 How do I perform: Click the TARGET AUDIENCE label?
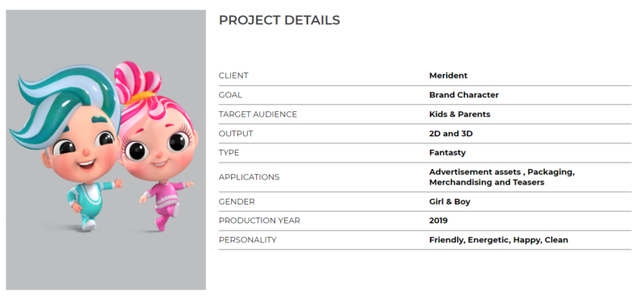(258, 114)
